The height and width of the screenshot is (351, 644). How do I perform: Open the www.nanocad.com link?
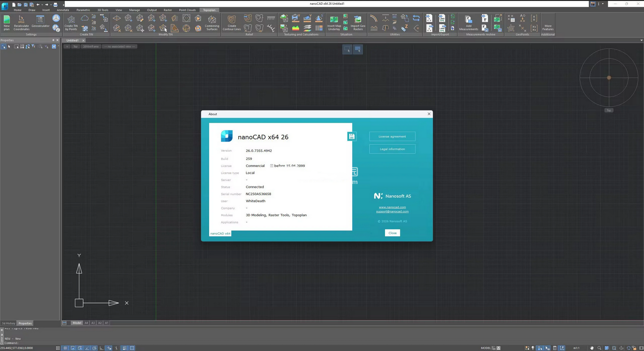(392, 207)
